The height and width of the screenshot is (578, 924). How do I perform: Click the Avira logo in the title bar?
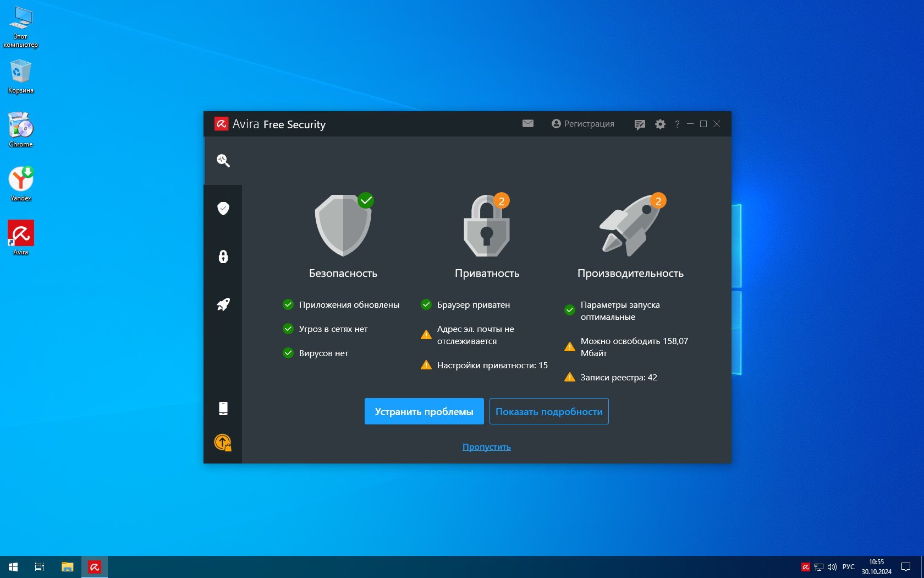(x=221, y=124)
